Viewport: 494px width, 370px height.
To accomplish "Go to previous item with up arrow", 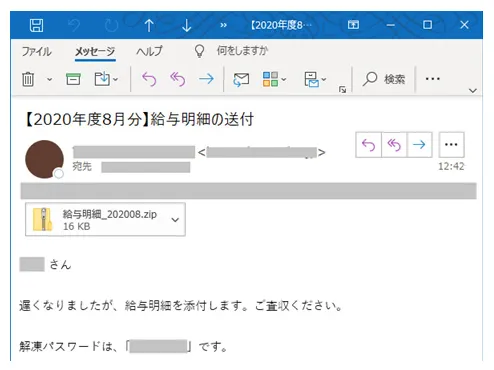I will point(149,25).
